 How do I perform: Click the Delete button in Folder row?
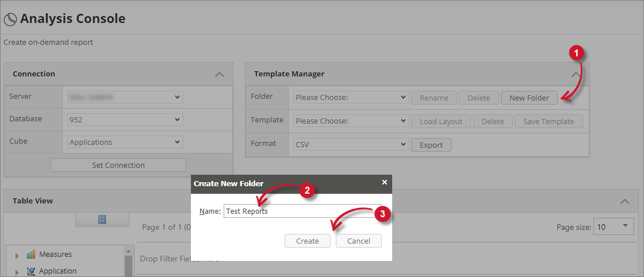pyautogui.click(x=479, y=98)
